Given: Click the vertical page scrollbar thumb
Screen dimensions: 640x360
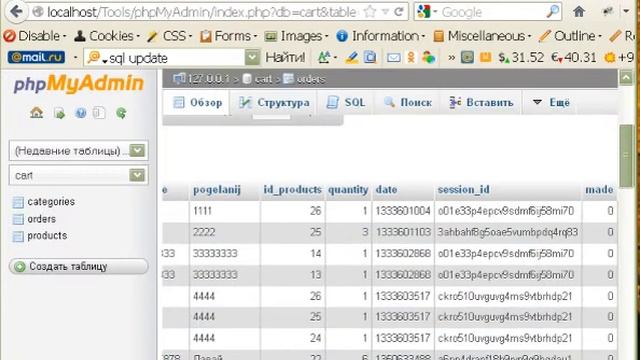Looking at the screenshot, I should pyautogui.click(x=626, y=156).
